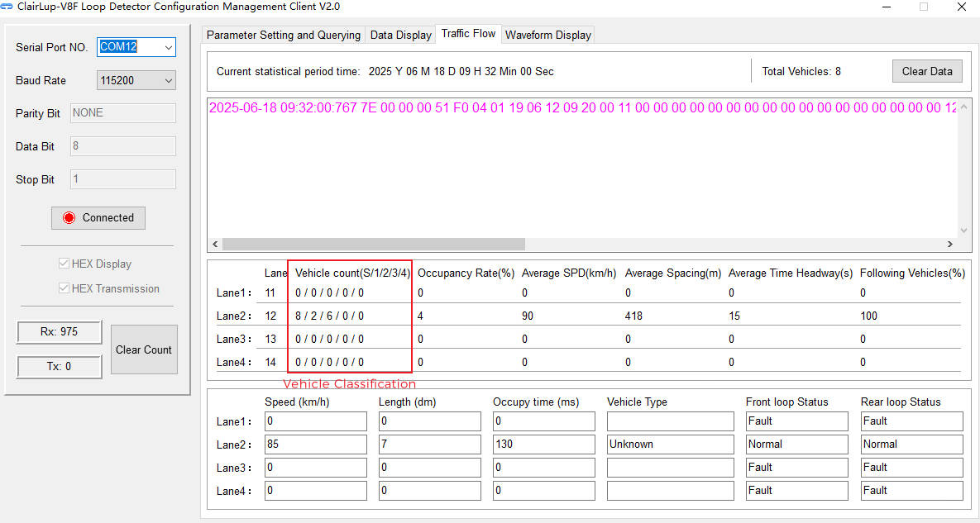Click the Lane4 Occupy time (ms) field
980x523 pixels.
[x=543, y=491]
